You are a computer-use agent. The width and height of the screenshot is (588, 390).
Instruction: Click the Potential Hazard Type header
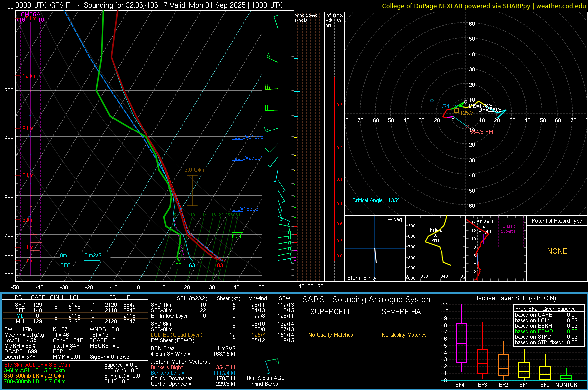point(557,221)
